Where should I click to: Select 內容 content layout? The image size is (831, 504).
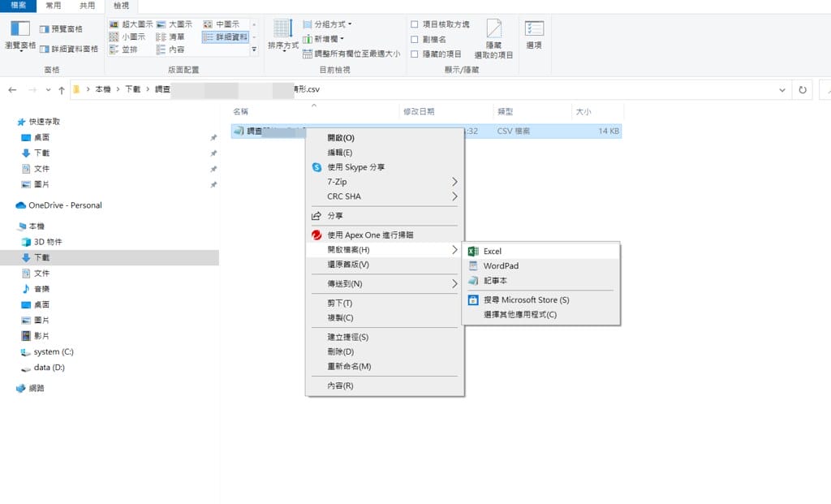(170, 50)
